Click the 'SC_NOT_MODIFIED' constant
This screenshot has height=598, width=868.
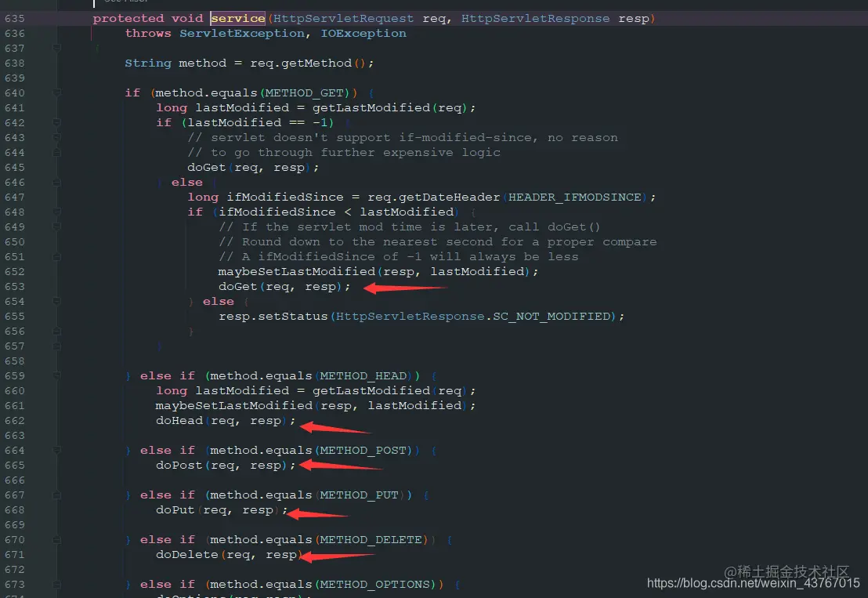[552, 316]
